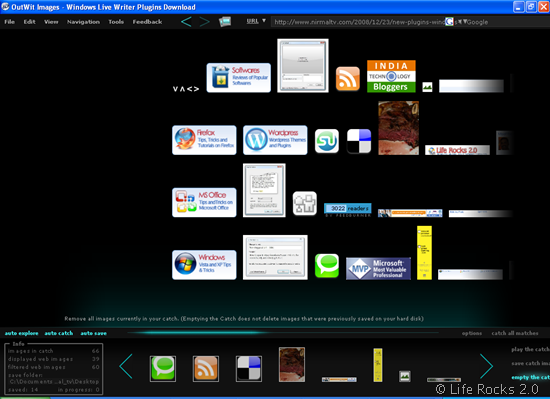Select the Delicious bookmark logo image

359,141
